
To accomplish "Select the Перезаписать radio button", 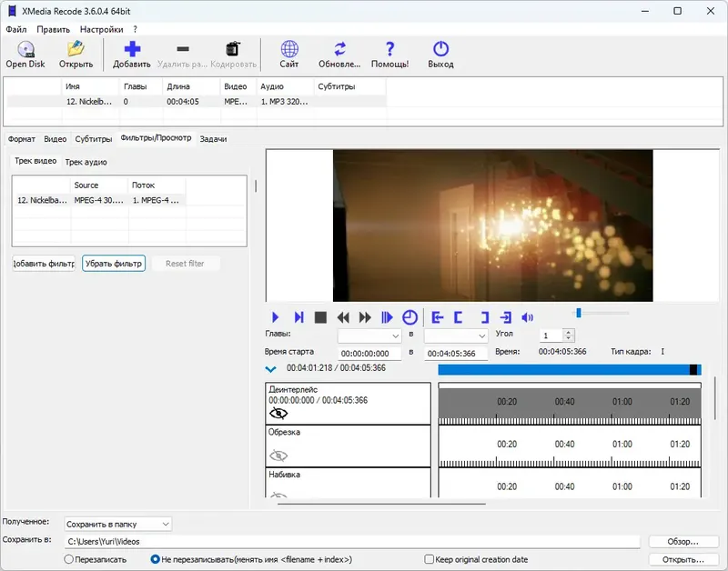I will pos(69,559).
